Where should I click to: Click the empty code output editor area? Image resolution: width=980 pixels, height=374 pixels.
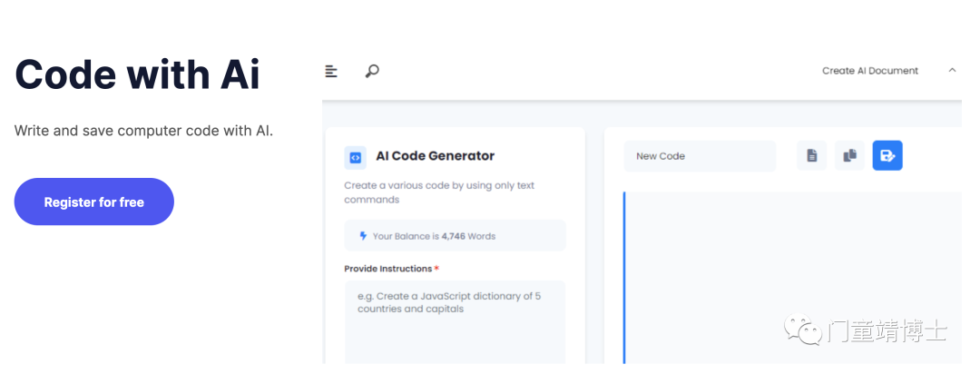[792, 278]
